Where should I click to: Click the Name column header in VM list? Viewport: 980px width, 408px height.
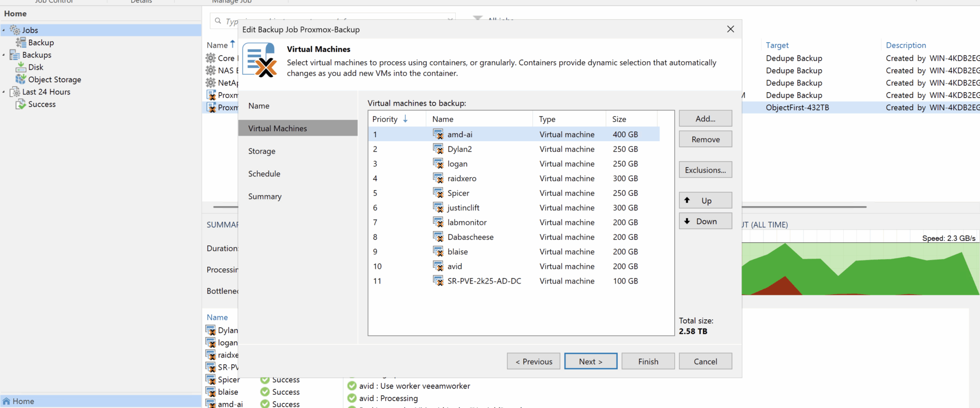(479, 119)
